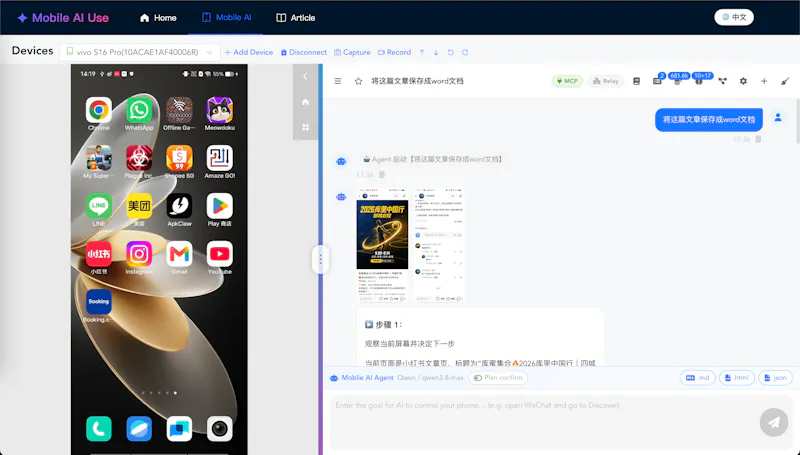Export chat as .md

pyautogui.click(x=697, y=378)
